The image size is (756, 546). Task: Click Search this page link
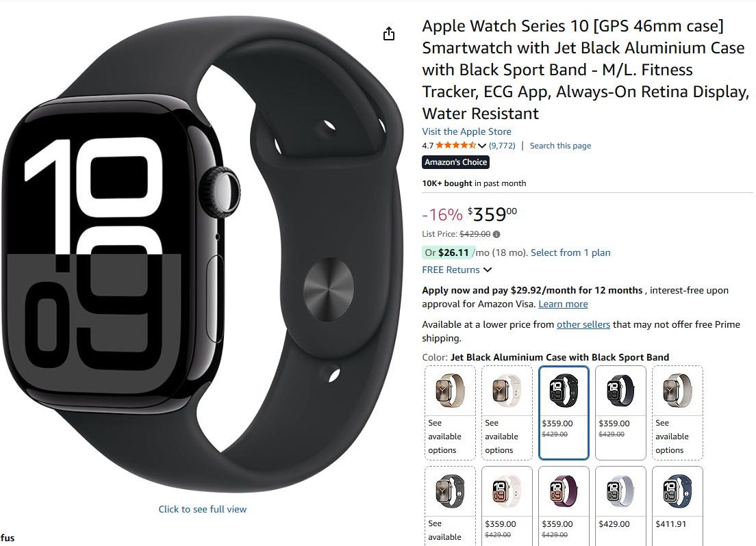pos(560,146)
